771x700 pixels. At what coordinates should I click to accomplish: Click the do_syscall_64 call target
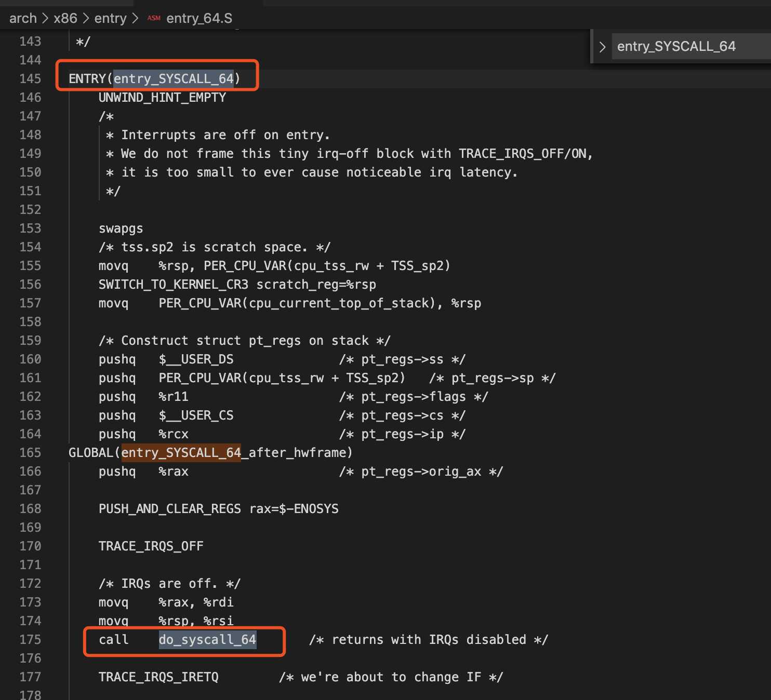207,639
